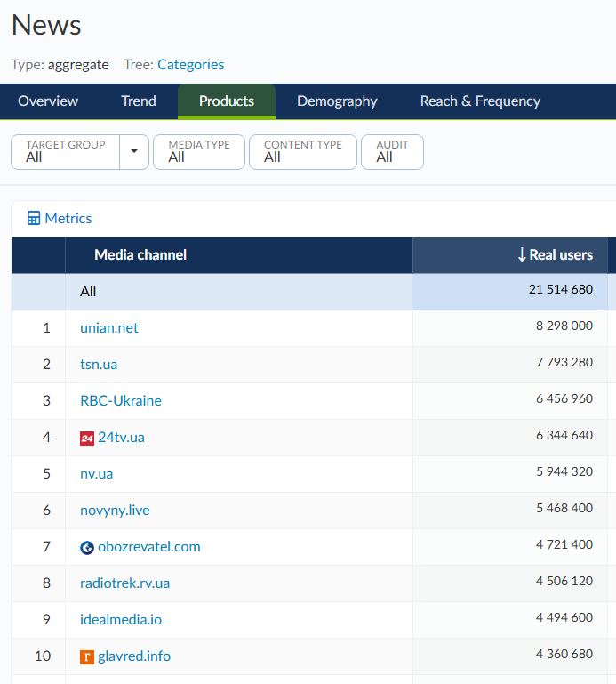Viewport: 616px width, 684px height.
Task: Open the Media Type filter dropdown
Action: (198, 151)
